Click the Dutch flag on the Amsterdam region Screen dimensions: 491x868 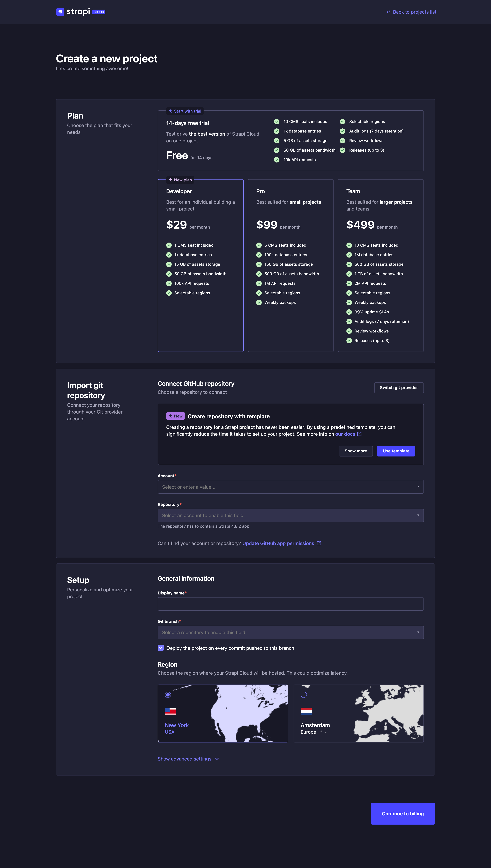[306, 711]
